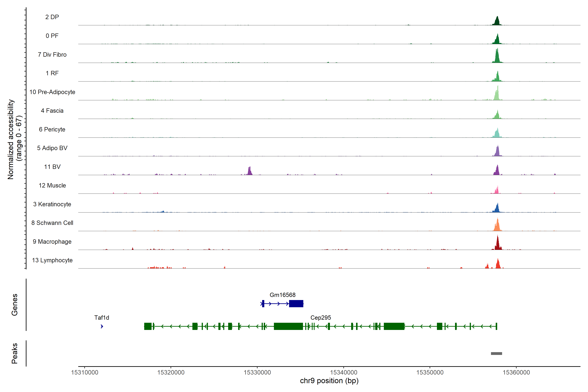Click the Gm16568 gene large exon block

point(296,303)
